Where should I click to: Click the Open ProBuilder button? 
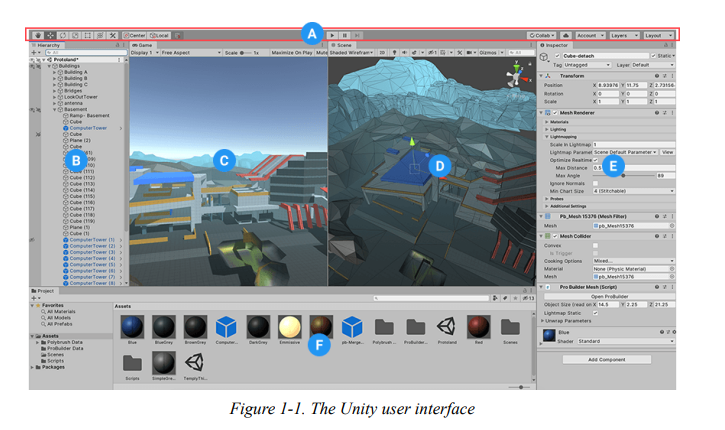(609, 296)
